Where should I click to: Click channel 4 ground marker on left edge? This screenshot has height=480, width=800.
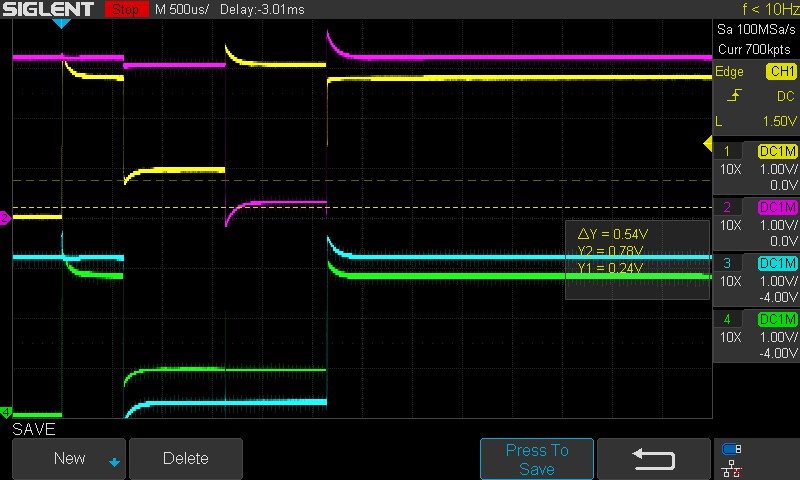tap(5, 412)
